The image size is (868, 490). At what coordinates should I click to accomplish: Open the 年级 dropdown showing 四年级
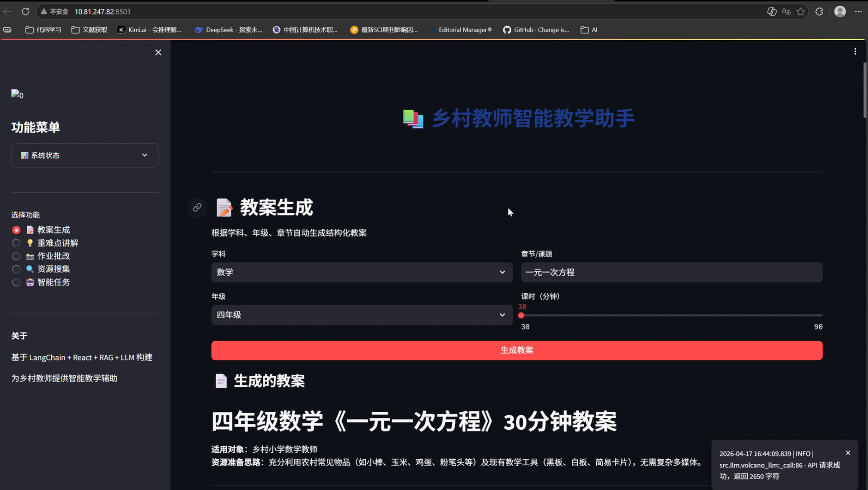(362, 315)
